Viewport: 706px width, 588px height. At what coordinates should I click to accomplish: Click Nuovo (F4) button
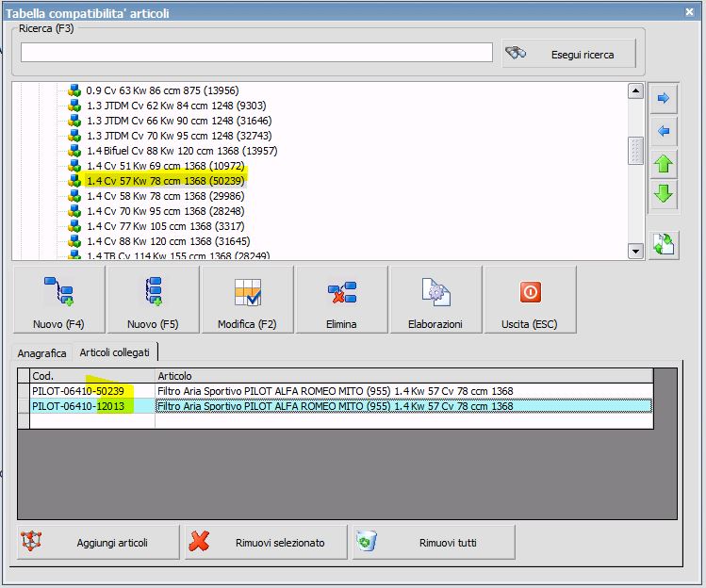59,300
